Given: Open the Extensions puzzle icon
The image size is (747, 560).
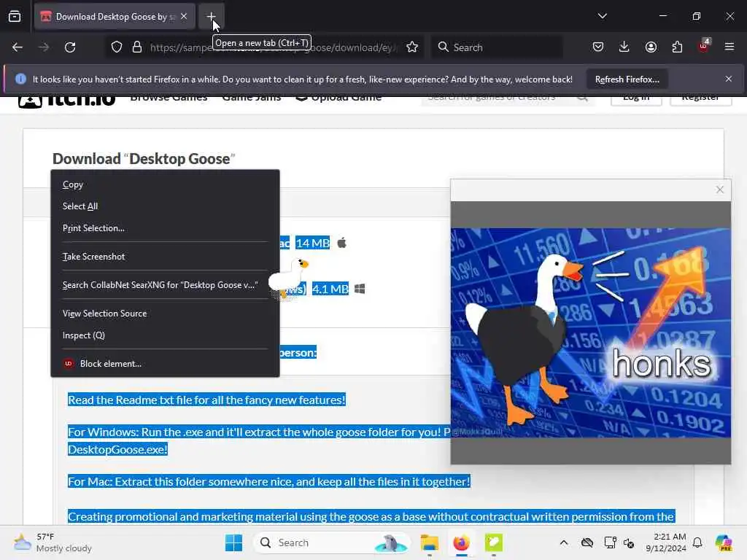Looking at the screenshot, I should click(x=677, y=47).
